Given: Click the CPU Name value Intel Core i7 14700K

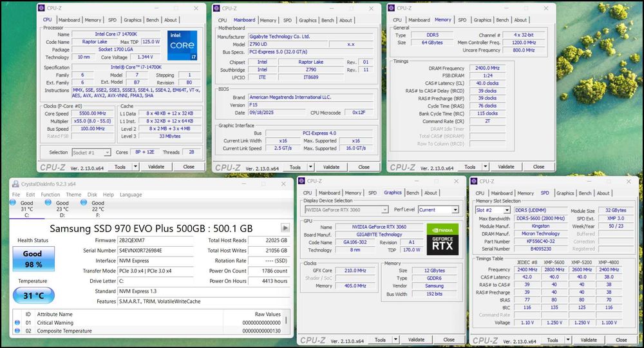Looking at the screenshot, I should pyautogui.click(x=116, y=34).
